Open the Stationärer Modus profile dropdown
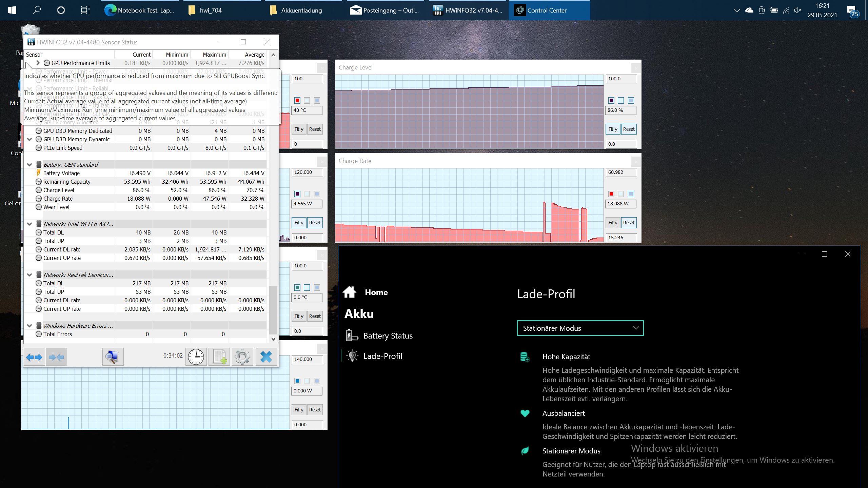Image resolution: width=868 pixels, height=488 pixels. point(580,328)
